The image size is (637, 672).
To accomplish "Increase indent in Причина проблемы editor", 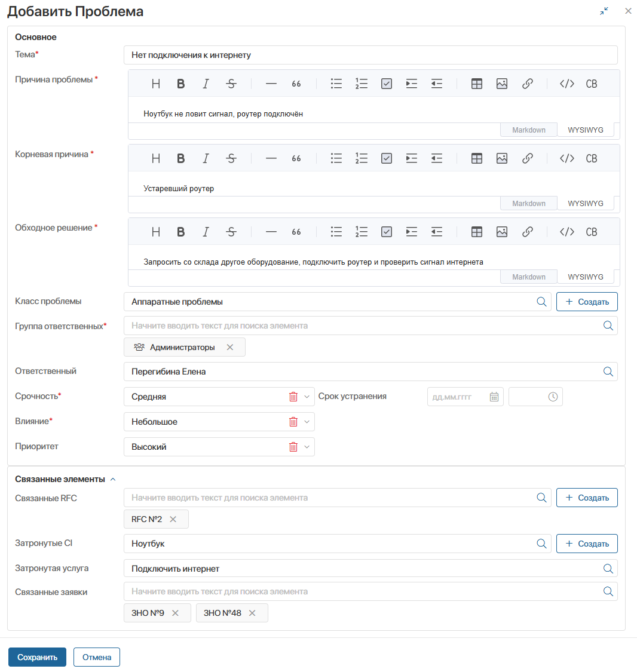I will click(x=412, y=84).
